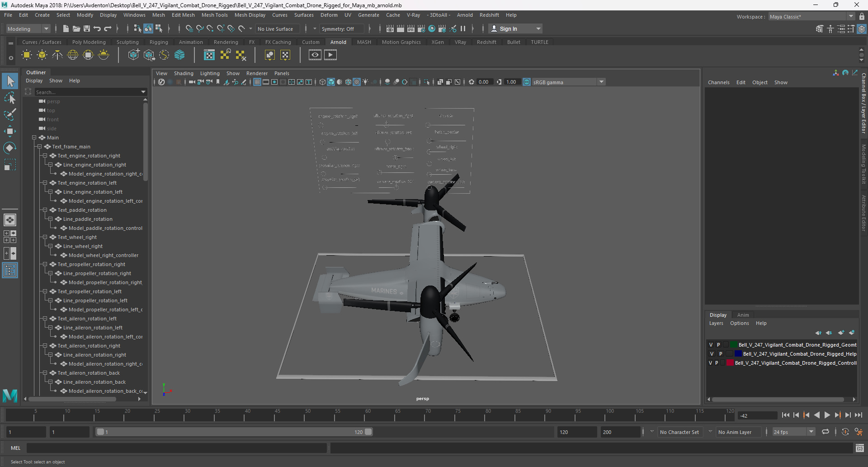Click create new layer icon in Layer Editor
This screenshot has height=467, width=868.
(841, 333)
